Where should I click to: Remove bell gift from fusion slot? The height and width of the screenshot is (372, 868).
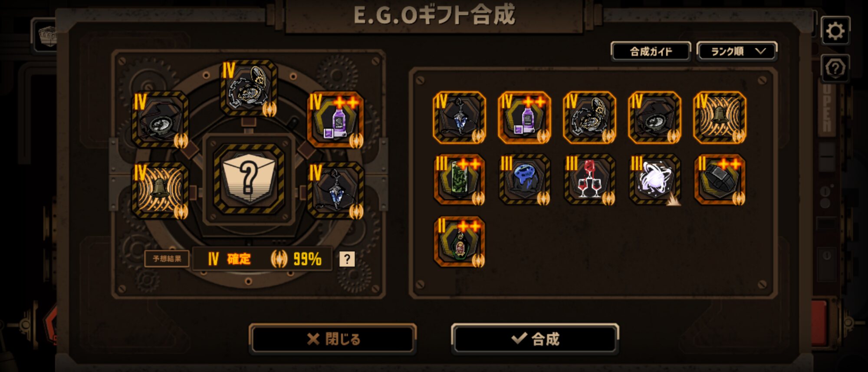click(160, 191)
